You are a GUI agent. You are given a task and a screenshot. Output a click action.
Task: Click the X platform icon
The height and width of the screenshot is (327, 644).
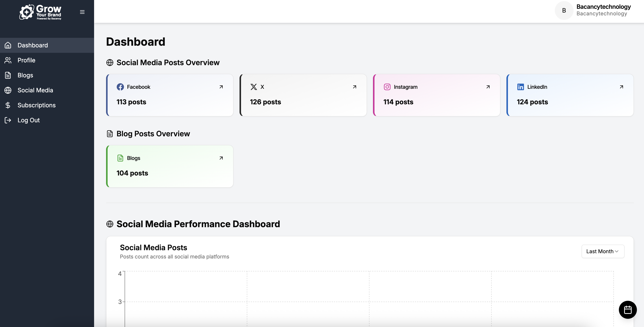[x=254, y=87]
